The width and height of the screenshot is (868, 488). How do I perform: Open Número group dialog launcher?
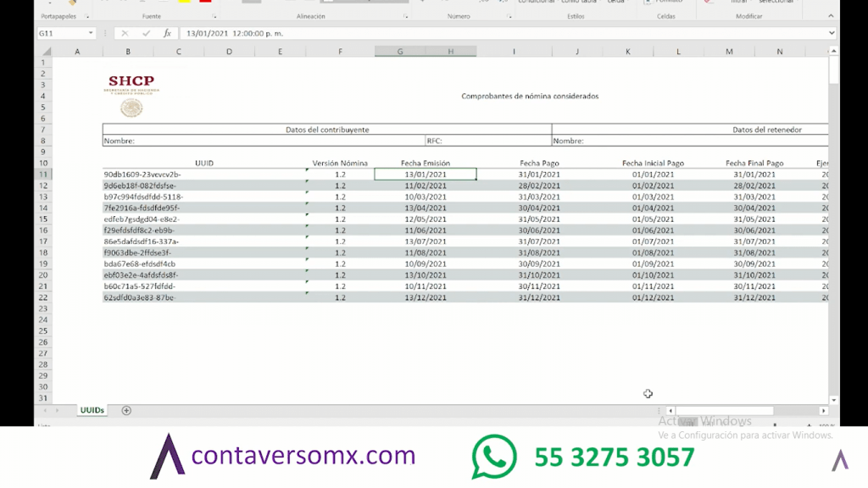pos(509,17)
